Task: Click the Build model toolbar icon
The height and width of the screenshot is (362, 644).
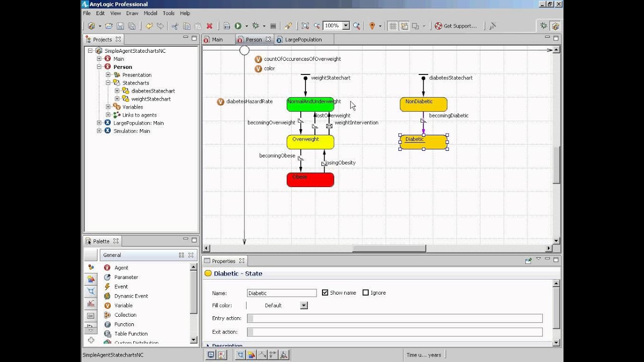Action: (226, 26)
